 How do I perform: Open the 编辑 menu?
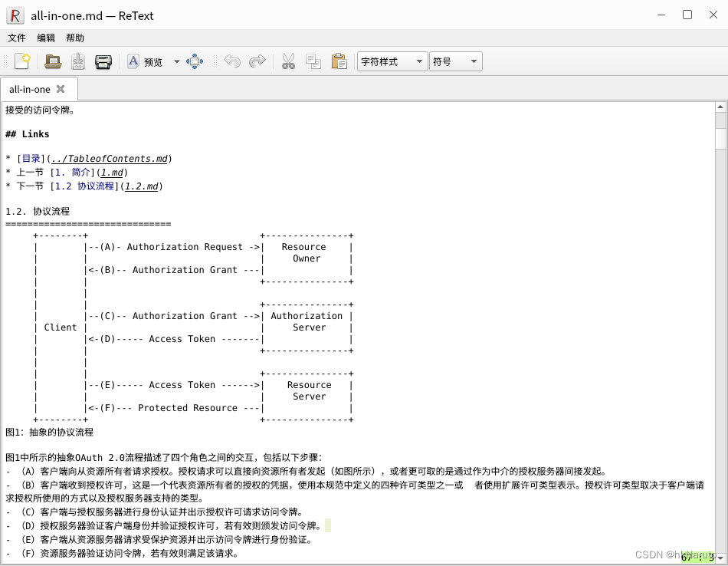[46, 38]
